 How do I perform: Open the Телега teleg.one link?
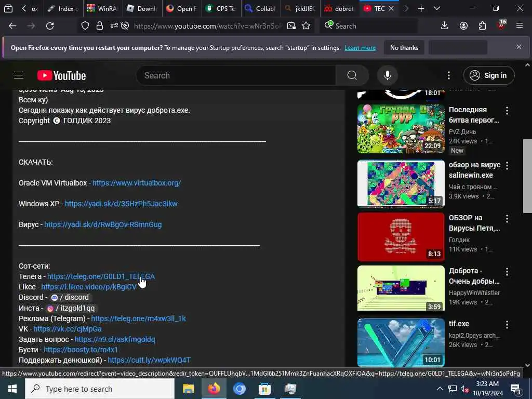click(101, 276)
